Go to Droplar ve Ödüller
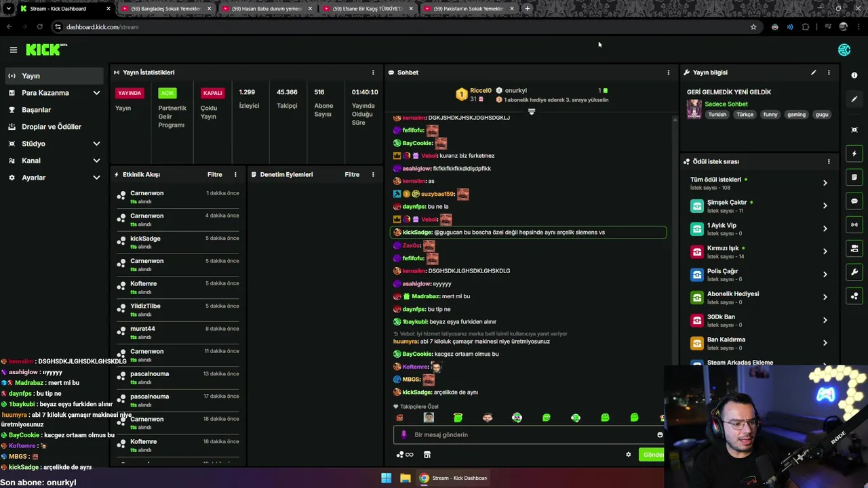Image resolution: width=868 pixels, height=488 pixels. [x=54, y=127]
